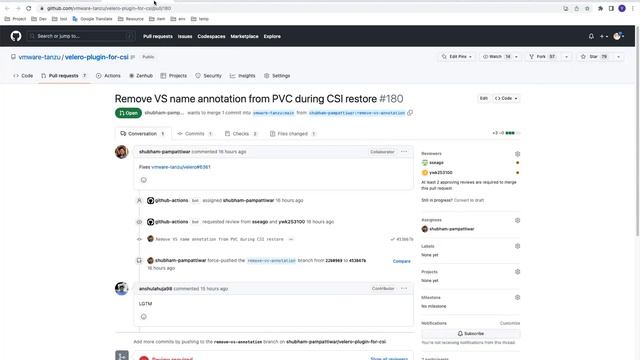Open Reviewers gear settings
640x360 pixels.
(517, 154)
